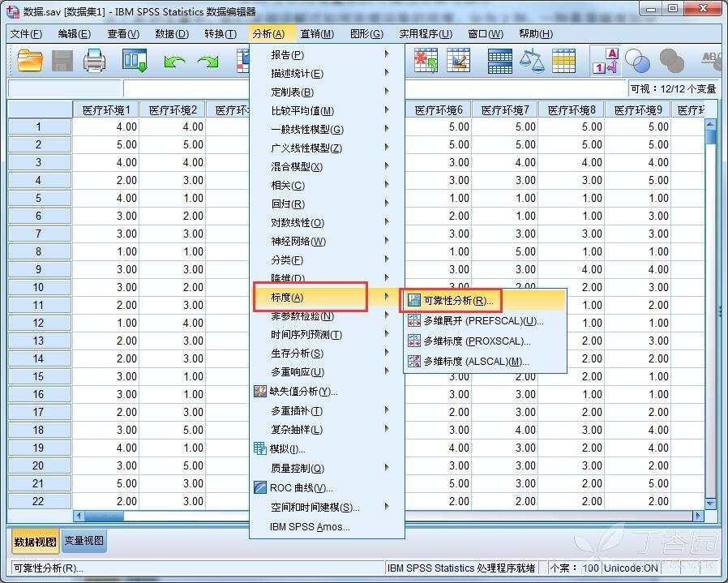Click the horizontal scrollbar thumb
728x583 pixels.
point(104,516)
